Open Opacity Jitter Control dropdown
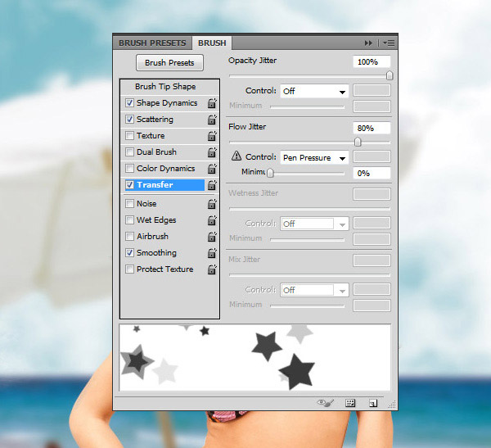Viewport: 491px width, 448px height. (314, 91)
